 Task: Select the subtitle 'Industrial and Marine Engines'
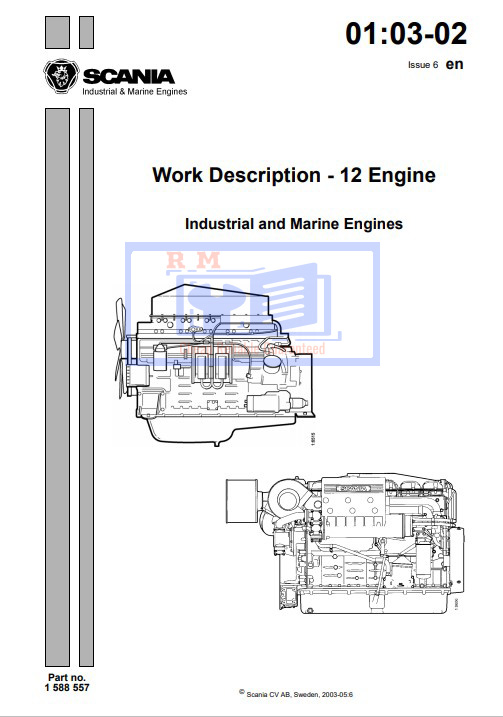coord(294,224)
